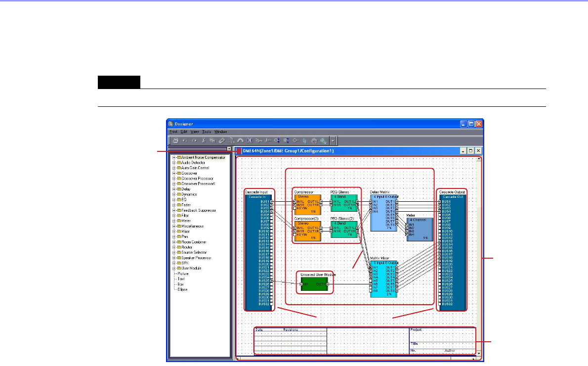Select the Filter tree item
This screenshot has width=588, height=366.
click(185, 216)
